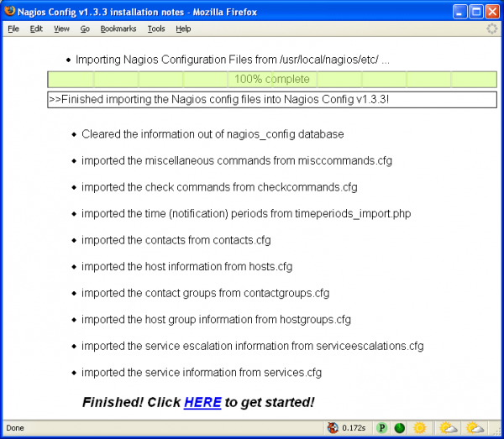
Task: Open the File menu
Action: [x=13, y=29]
